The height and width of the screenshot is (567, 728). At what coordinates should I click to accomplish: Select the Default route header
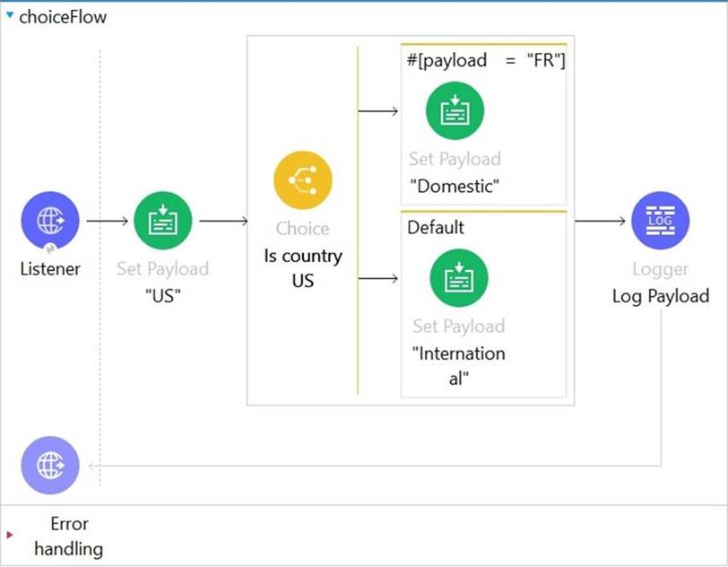click(436, 228)
